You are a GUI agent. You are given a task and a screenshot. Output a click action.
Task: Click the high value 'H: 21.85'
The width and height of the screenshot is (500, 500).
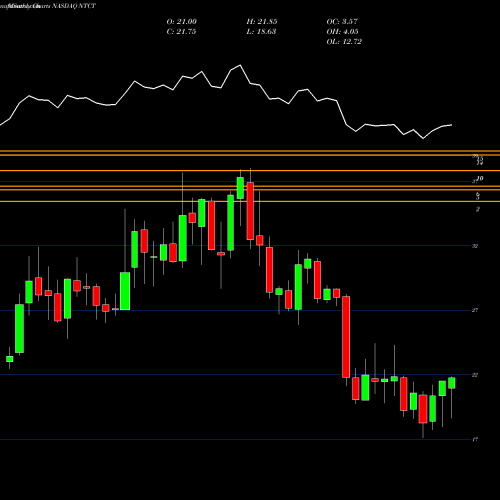pyautogui.click(x=262, y=22)
